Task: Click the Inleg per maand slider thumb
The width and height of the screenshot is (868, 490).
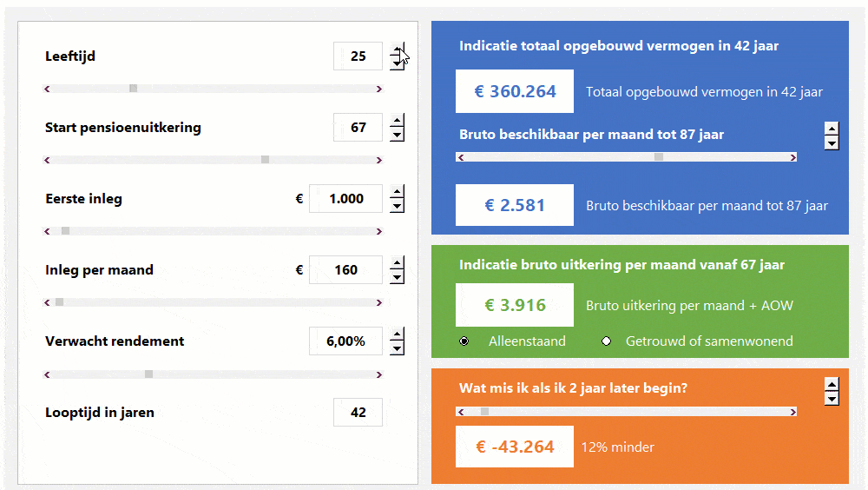Action: point(59,302)
